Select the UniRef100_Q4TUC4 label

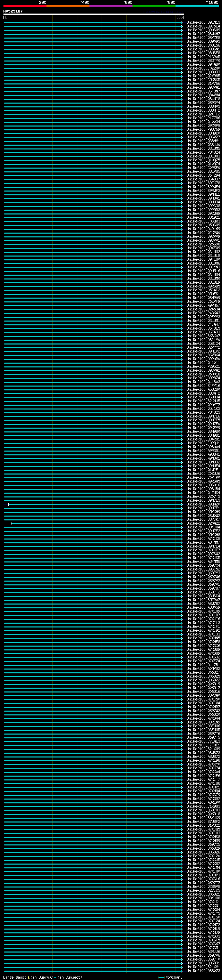[x=203, y=493]
